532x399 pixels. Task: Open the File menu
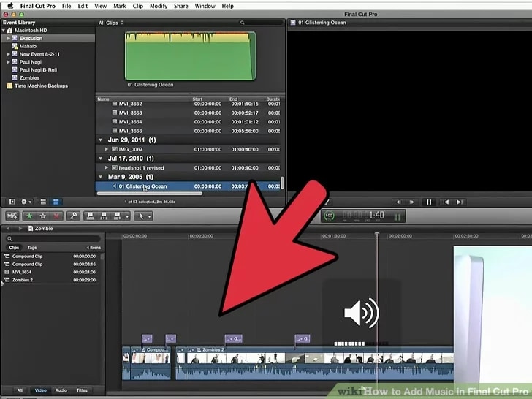(66, 6)
